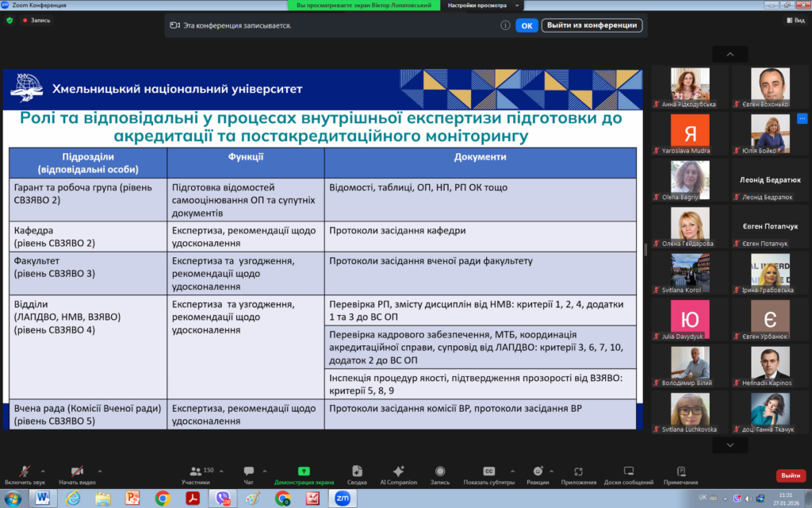Screen dimensions: 812x508
Task: Show captions with Показать субтитры icon
Action: click(x=489, y=471)
